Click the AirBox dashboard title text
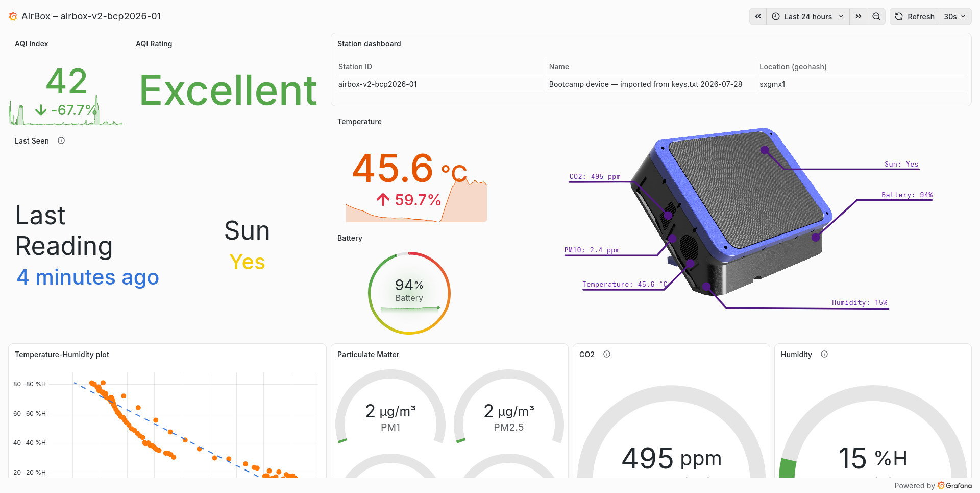Image resolution: width=980 pixels, height=493 pixels. point(91,16)
